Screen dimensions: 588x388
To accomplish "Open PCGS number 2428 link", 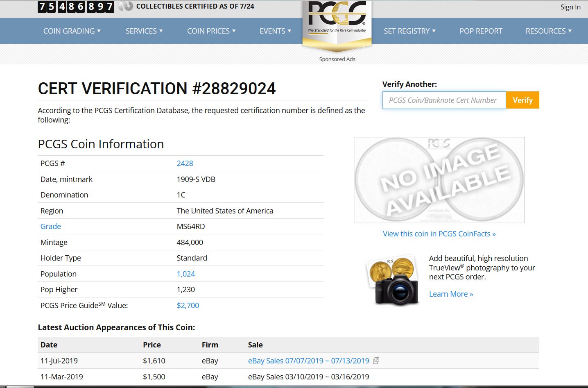I will pyautogui.click(x=185, y=163).
